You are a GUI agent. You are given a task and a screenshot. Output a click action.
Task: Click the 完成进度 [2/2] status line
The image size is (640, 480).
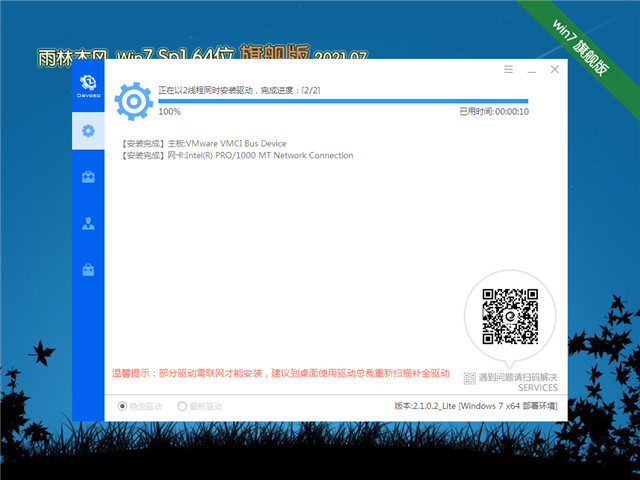(x=239, y=90)
